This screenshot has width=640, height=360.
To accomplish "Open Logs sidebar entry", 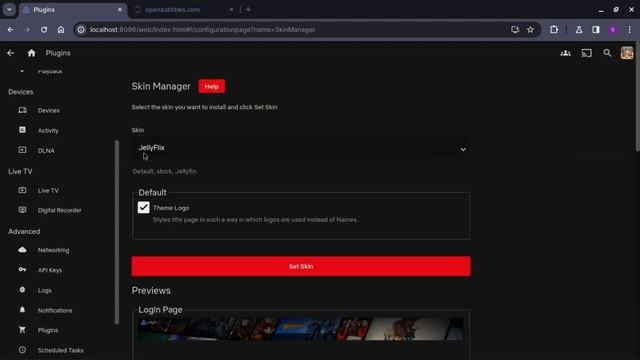I will pos(44,291).
